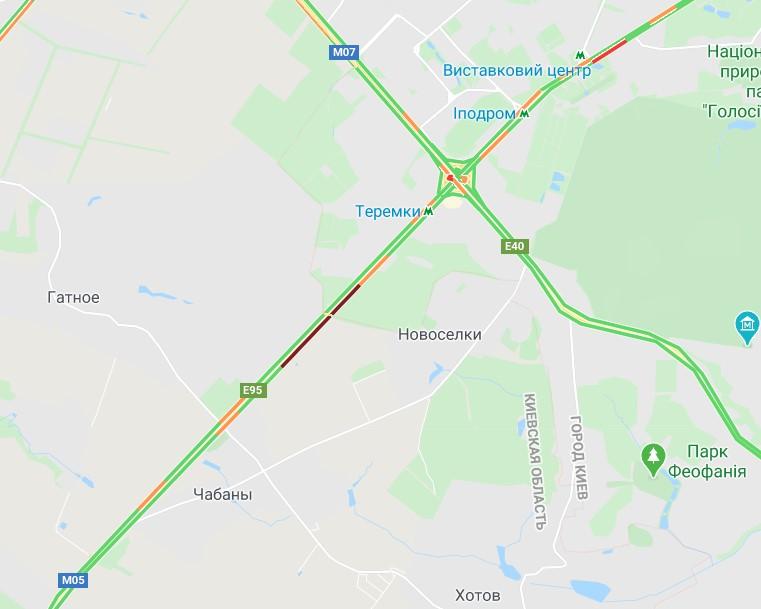Click the M07 road shield

tap(344, 52)
